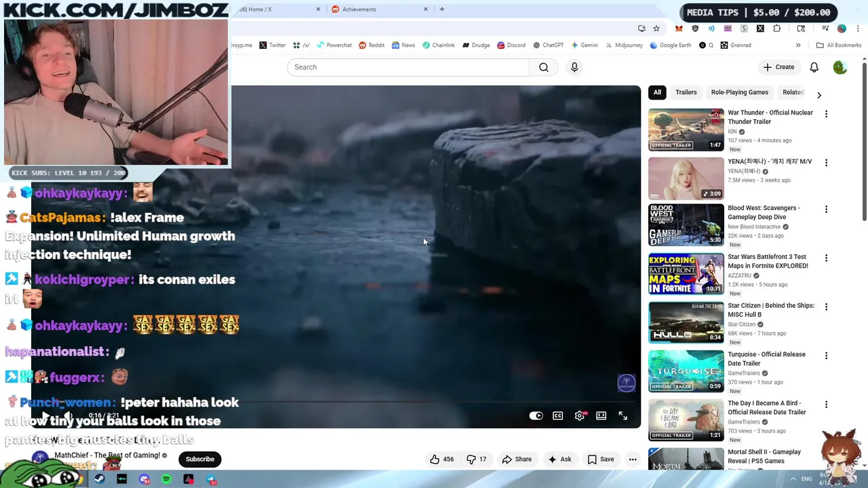Select the Role-Playing Games filter chip
Viewport: 868px width, 488px height.
[739, 92]
